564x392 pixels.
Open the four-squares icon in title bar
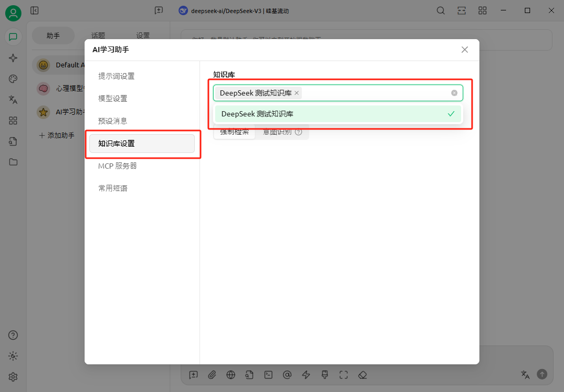(x=483, y=10)
